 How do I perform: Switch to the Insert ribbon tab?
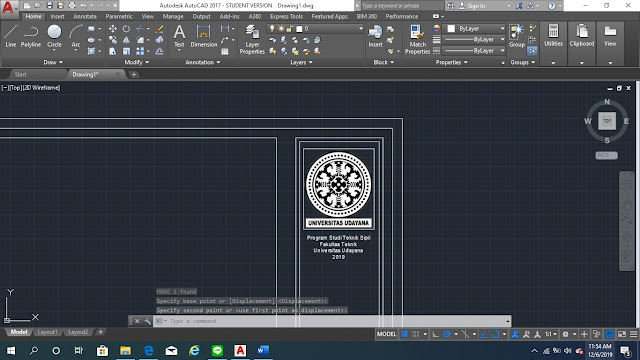click(57, 16)
